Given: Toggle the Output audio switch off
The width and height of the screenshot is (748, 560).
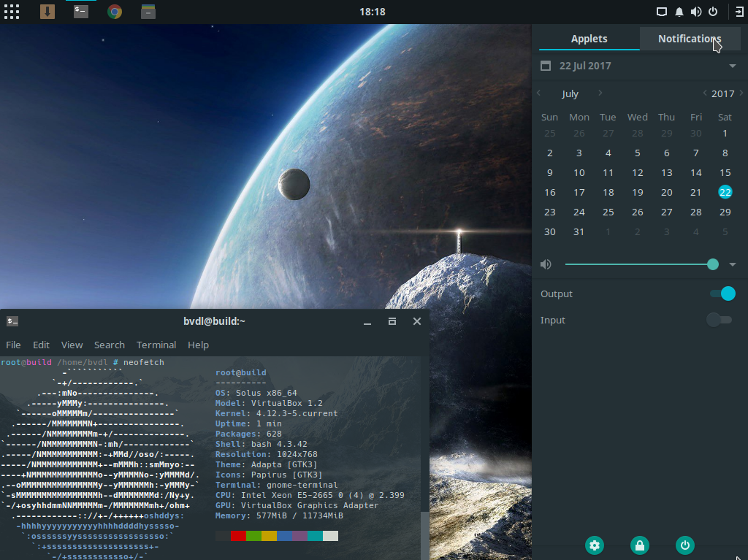Looking at the screenshot, I should [x=722, y=294].
